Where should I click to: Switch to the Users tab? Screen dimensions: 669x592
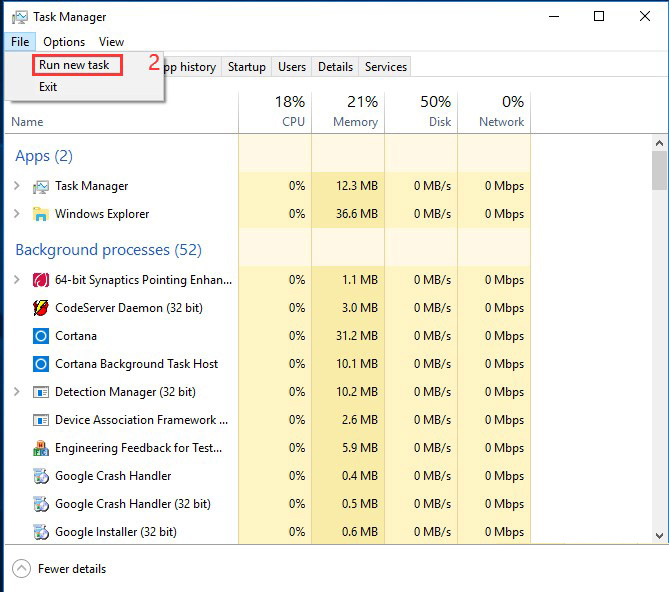(292, 67)
